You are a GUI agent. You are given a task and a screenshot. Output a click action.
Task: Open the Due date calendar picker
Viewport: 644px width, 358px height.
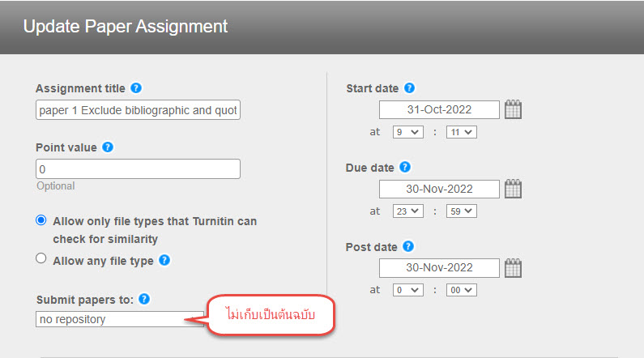tap(513, 190)
